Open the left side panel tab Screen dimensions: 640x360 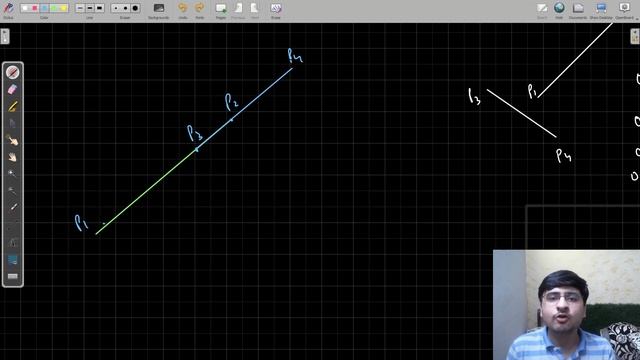4,36
